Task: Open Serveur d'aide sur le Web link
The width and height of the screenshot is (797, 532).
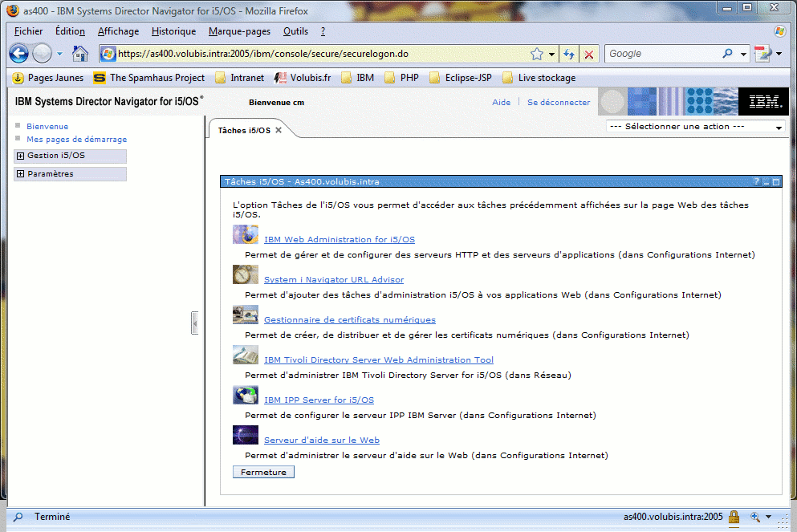Action: pos(322,440)
